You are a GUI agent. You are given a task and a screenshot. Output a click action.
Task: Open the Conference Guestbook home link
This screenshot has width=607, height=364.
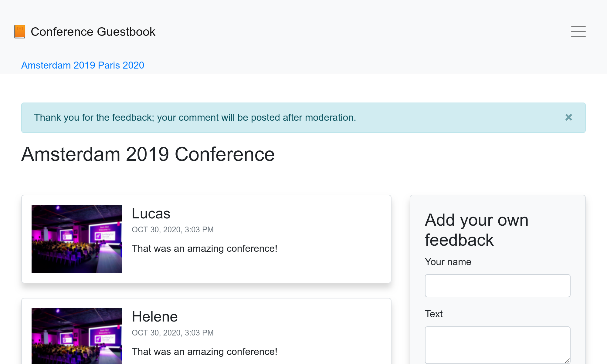(85, 32)
